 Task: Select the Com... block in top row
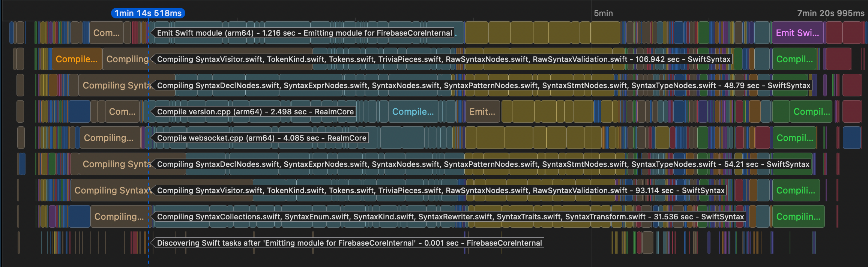[x=107, y=33]
